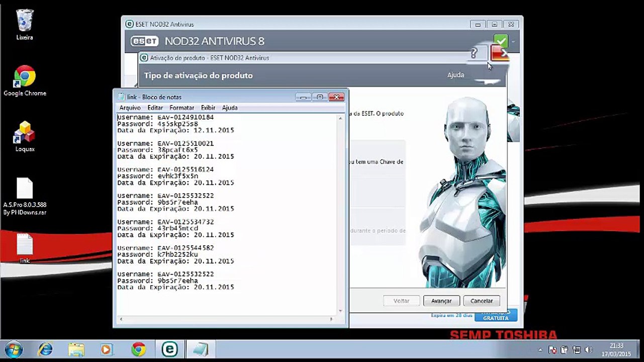Image resolution: width=644 pixels, height=362 pixels.
Task: Open the Windows Start menu
Action: pos(14,349)
